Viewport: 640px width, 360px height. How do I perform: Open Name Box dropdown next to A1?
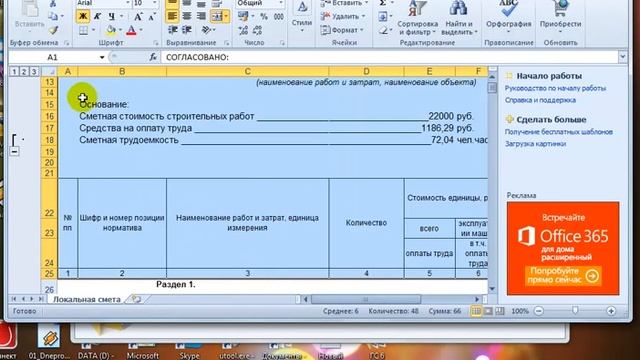click(x=102, y=58)
